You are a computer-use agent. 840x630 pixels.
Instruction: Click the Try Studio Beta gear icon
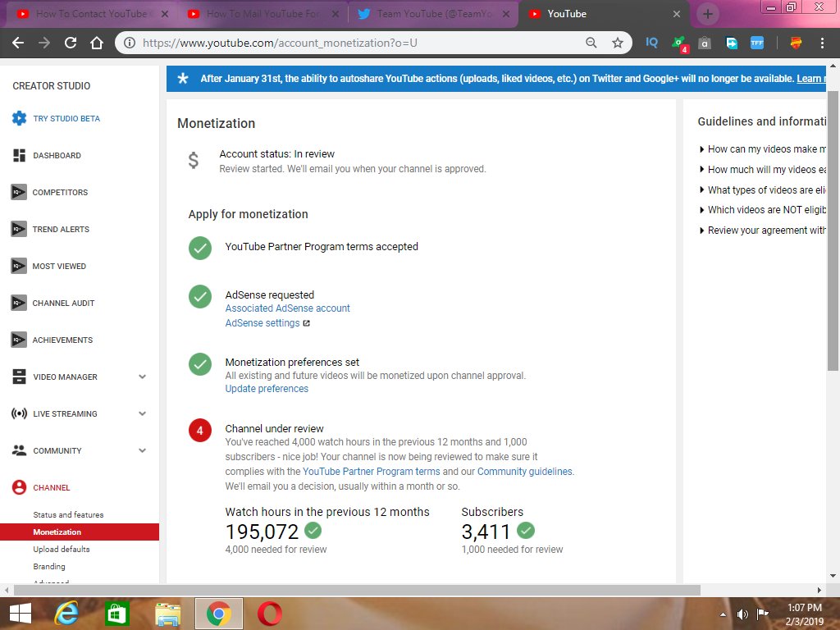(20, 118)
